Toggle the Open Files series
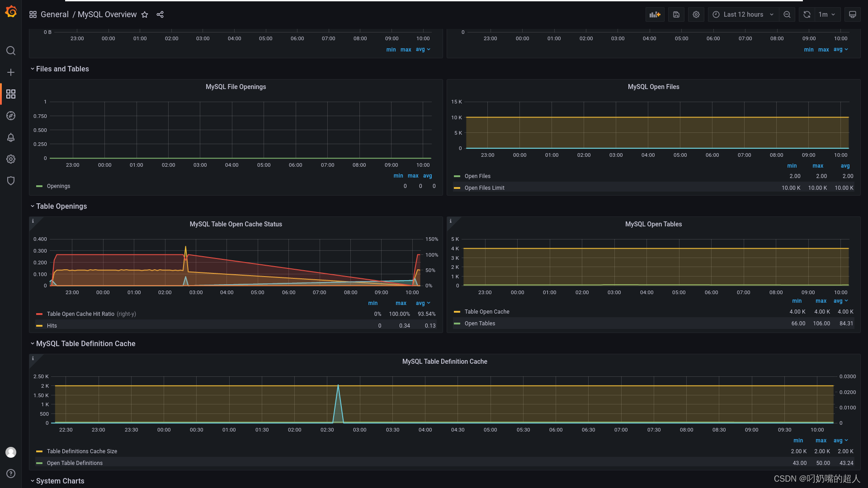This screenshot has height=488, width=868. pyautogui.click(x=477, y=176)
